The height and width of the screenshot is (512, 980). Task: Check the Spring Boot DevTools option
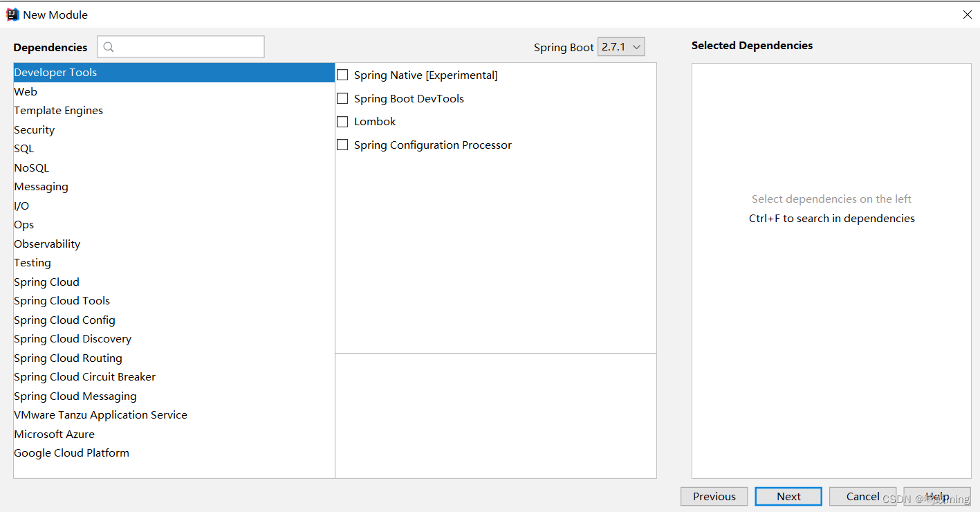tap(342, 98)
